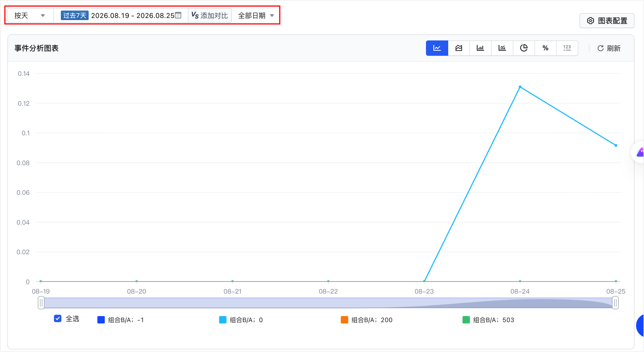Open the 按天 granularity dropdown

(30, 16)
